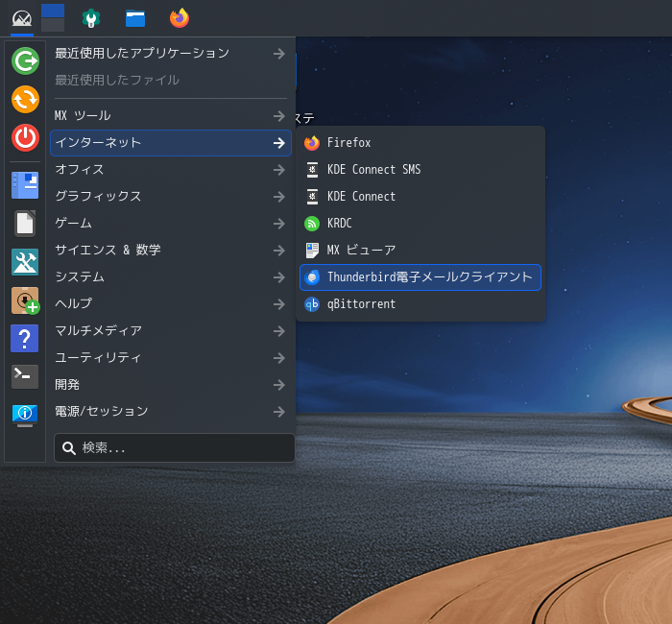Launch Thunderbird電子メールクライアント
The height and width of the screenshot is (624, 672).
point(420,277)
